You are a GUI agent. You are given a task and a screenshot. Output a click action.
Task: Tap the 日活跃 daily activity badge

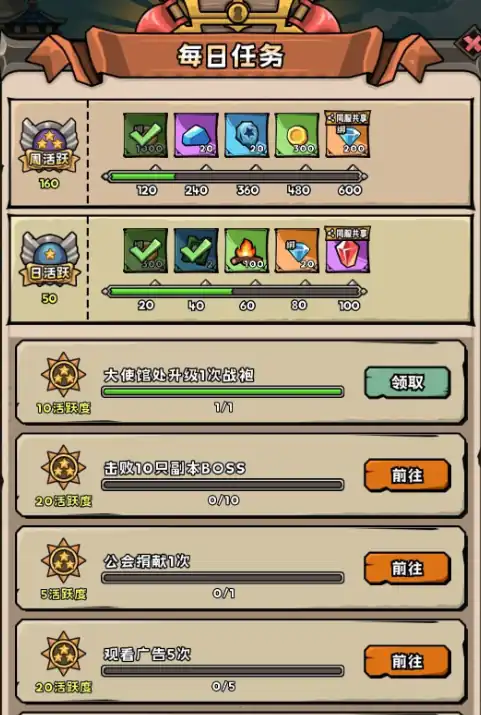click(x=49, y=260)
